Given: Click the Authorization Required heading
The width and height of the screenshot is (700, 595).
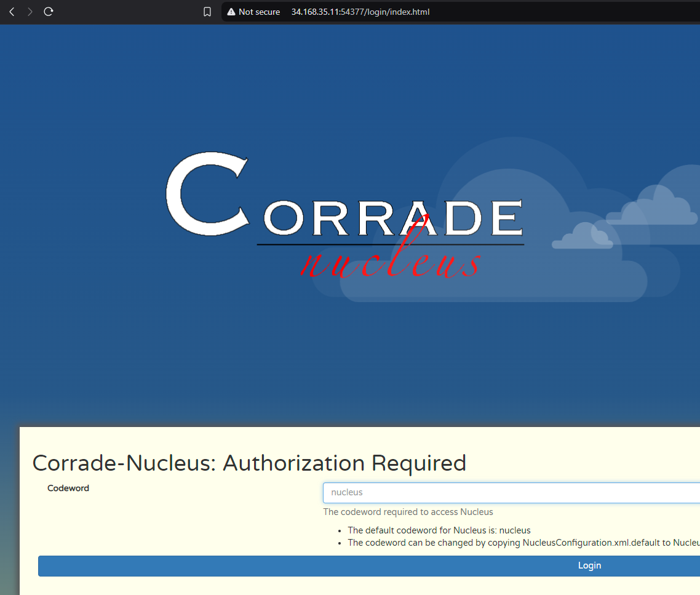Looking at the screenshot, I should (249, 463).
